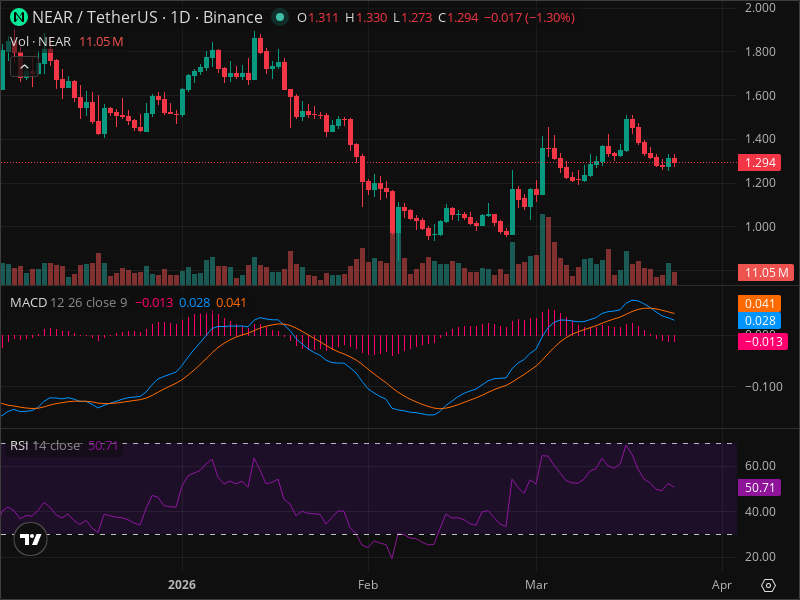Collapse the indicator legend chevron
This screenshot has width=800, height=600.
pos(24,67)
